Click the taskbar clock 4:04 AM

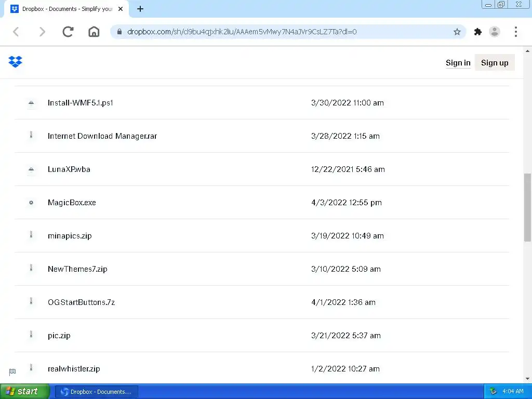(x=513, y=392)
